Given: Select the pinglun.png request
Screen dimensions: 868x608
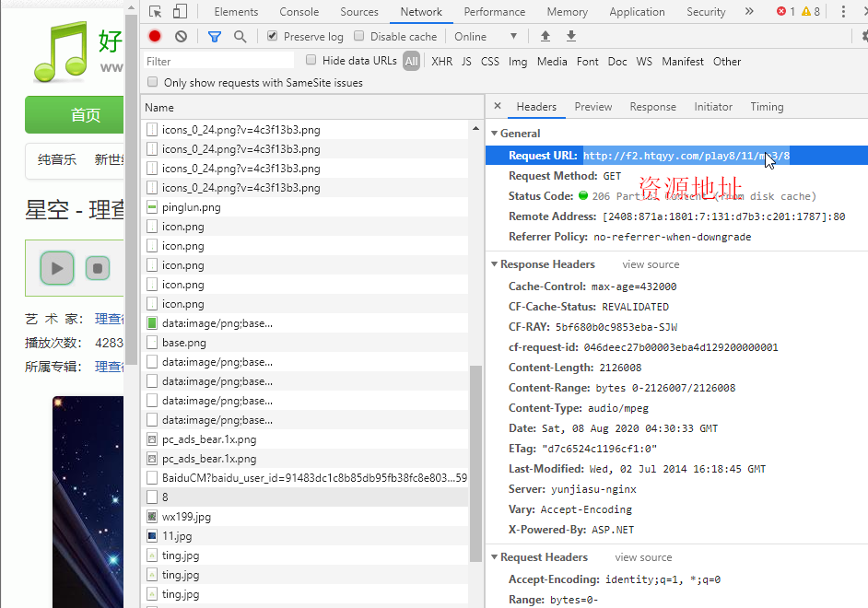Looking at the screenshot, I should 304,207.
